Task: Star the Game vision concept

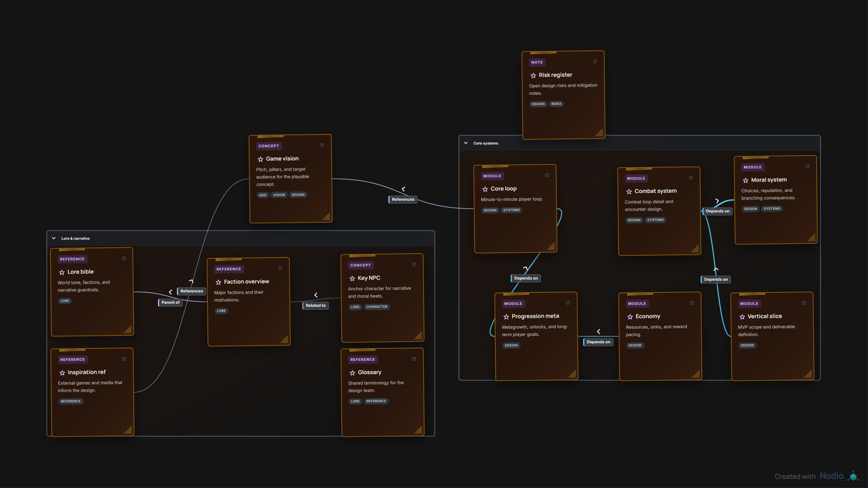Action: [260, 159]
